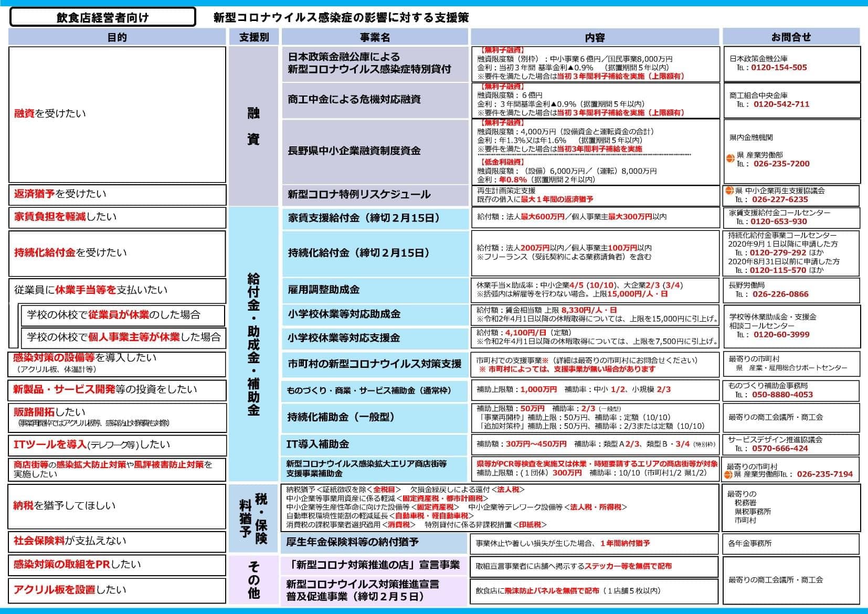Click 商工組合中央金庫 phone 0120-542-711
This screenshot has width=868, height=614.
[781, 104]
